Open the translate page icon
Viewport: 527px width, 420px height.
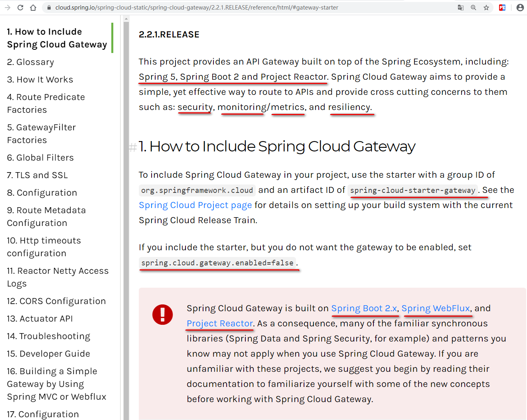point(461,8)
